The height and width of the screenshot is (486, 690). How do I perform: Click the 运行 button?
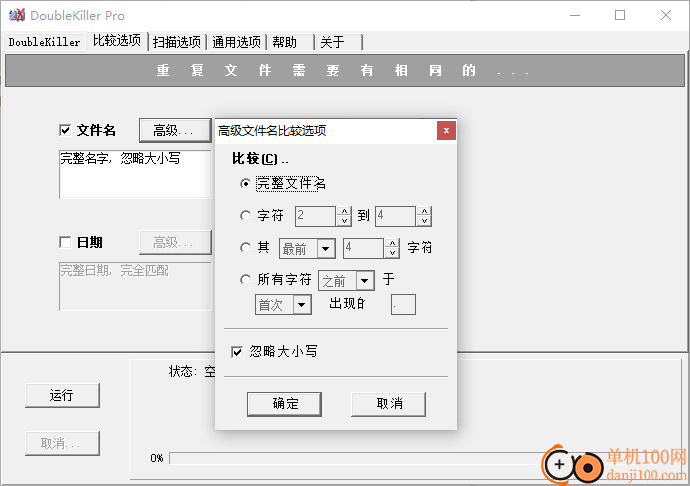pos(62,395)
